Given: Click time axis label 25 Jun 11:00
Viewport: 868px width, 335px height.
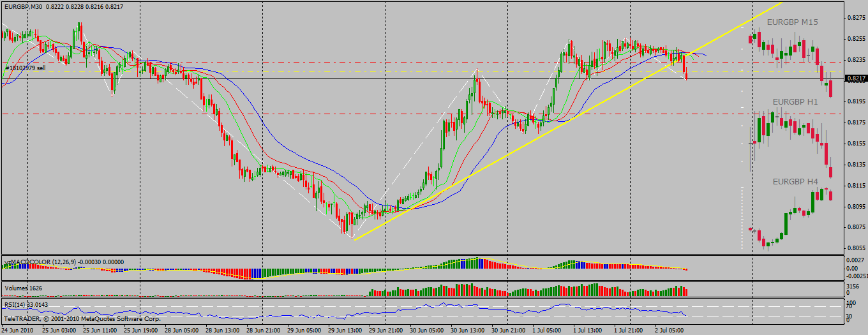Looking at the screenshot, I should point(100,330).
